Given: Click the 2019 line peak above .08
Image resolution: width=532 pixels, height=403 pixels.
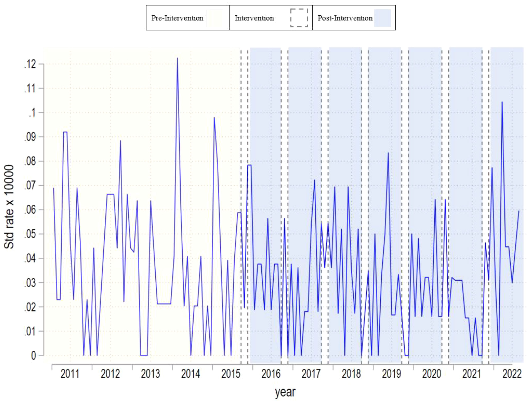Looking at the screenshot, I should click(x=388, y=153).
